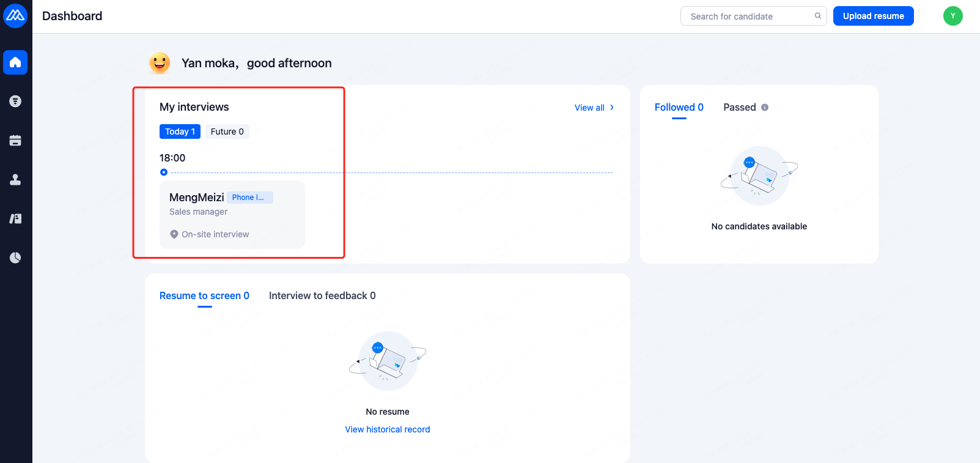Screen dimensions: 980x463
Task: Open the book-shaped sidebar icon
Action: point(15,219)
